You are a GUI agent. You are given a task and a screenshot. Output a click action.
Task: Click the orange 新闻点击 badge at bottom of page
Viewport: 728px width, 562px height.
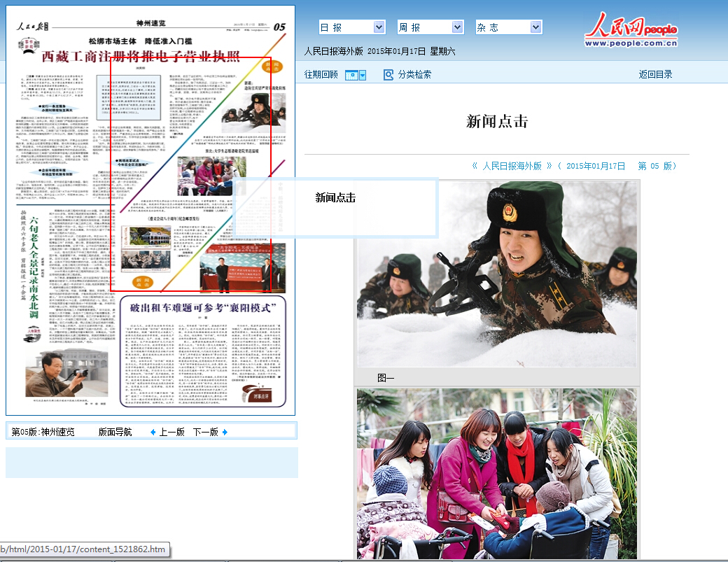click(142, 282)
